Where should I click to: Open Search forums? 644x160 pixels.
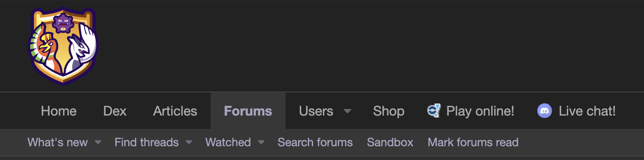(x=315, y=142)
